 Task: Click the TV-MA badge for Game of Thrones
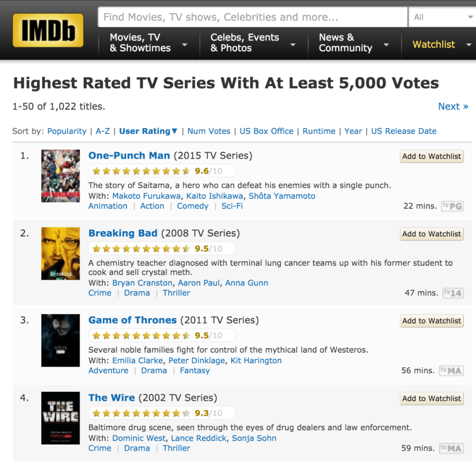[451, 371]
